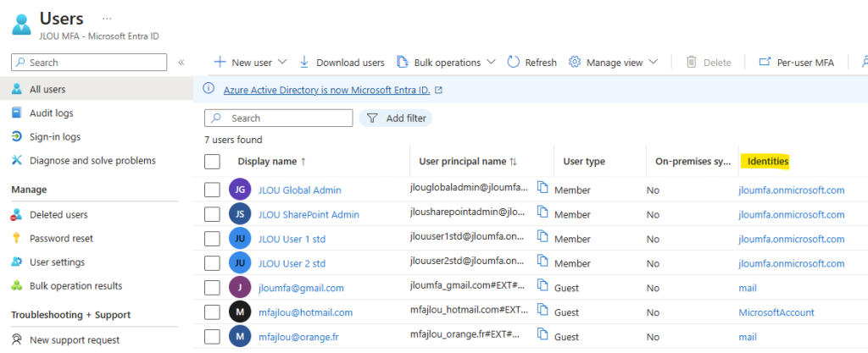868x353 pixels.
Task: Open Per-user MFA
Action: coord(796,63)
